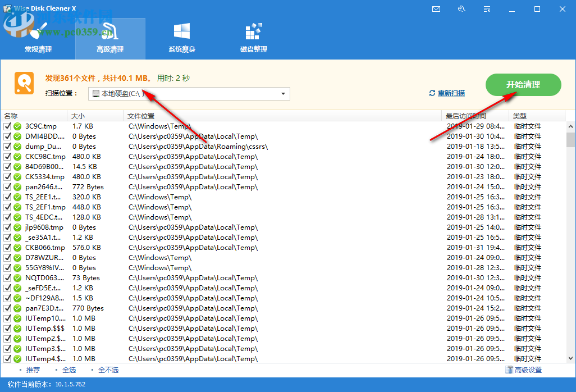
Task: Open the mail feedback icon in title bar
Action: [x=436, y=9]
